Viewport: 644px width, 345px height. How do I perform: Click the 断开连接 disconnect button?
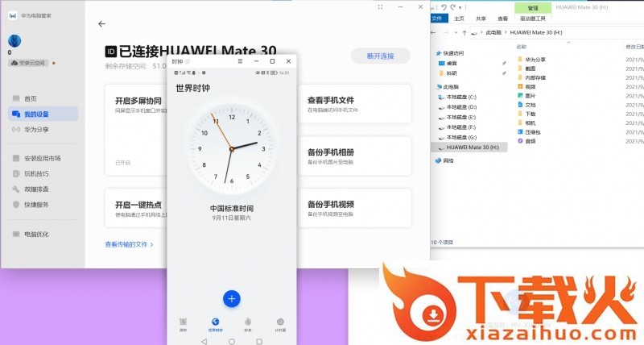coord(380,56)
